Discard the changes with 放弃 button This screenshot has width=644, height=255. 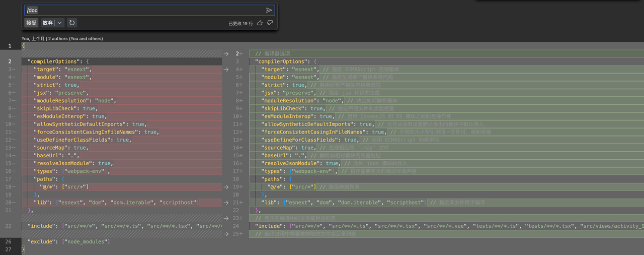click(48, 23)
